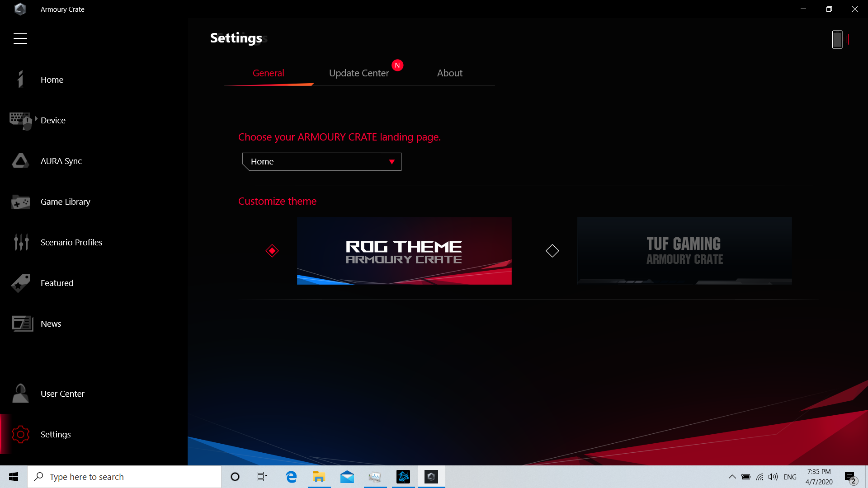Expand the Device submenu arrow
This screenshot has height=488, width=868.
[36, 118]
